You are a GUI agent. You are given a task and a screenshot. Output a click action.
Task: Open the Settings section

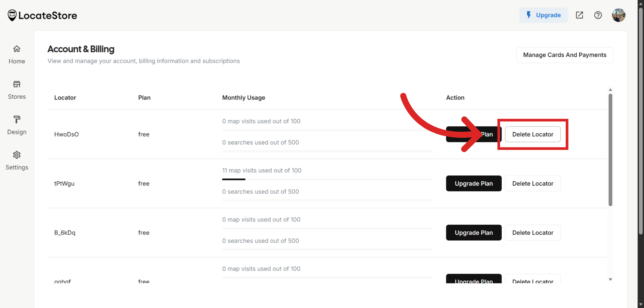point(17,160)
